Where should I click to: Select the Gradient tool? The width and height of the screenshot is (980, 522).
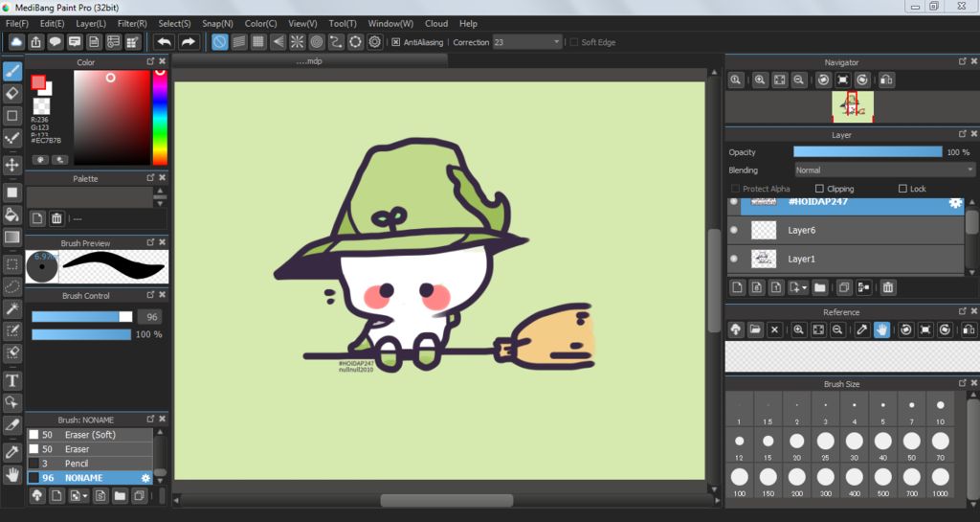(11, 237)
